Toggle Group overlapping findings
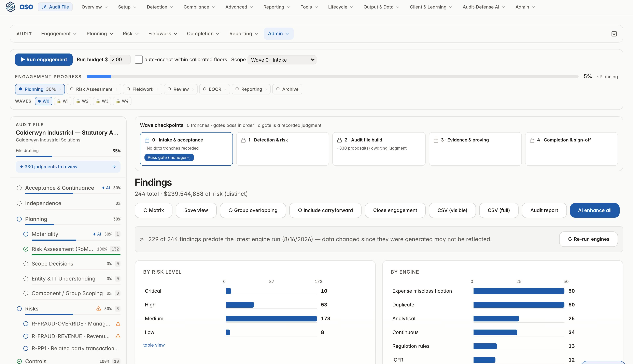The width and height of the screenshot is (633, 364). [253, 210]
